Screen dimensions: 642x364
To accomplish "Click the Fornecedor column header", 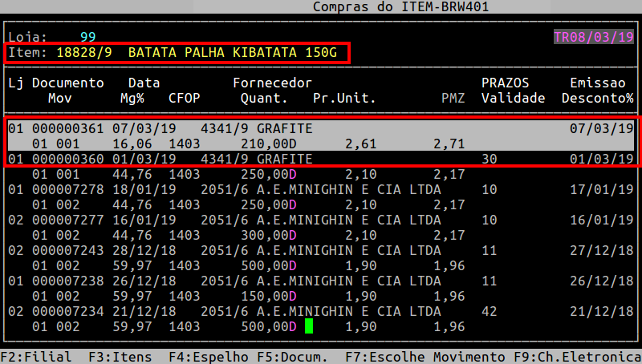I will (272, 83).
